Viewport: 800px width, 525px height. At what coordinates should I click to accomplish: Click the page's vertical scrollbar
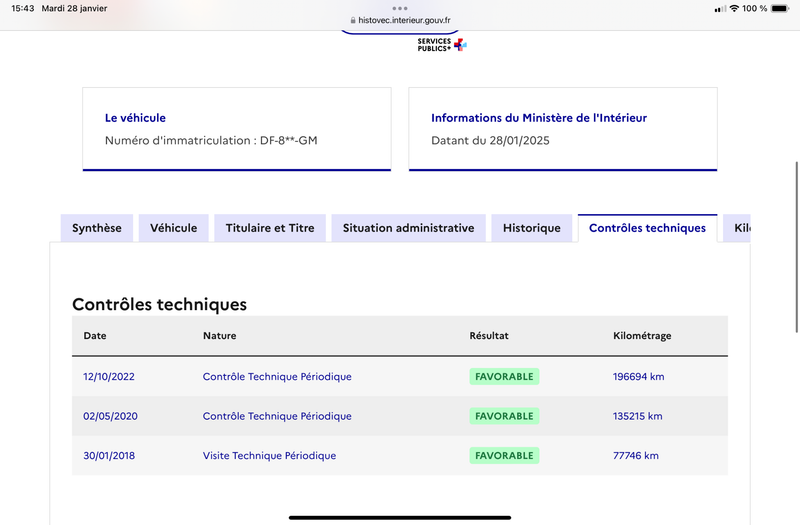tap(796, 247)
